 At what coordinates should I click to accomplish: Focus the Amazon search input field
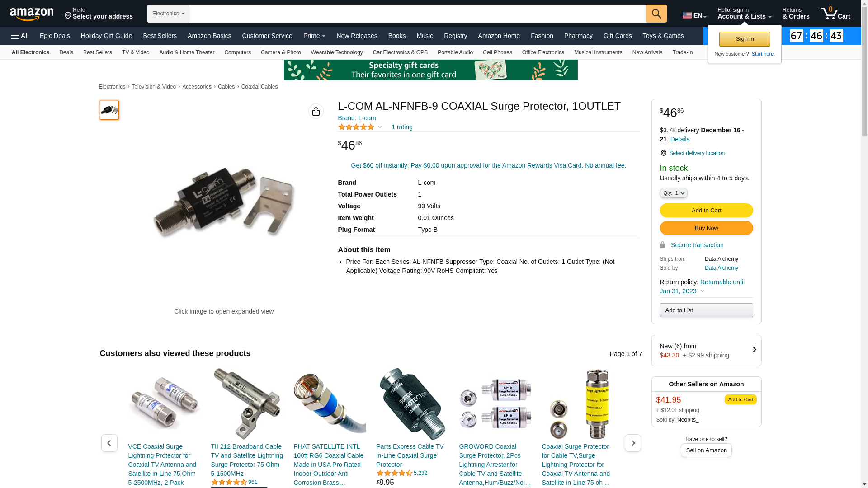point(417,14)
